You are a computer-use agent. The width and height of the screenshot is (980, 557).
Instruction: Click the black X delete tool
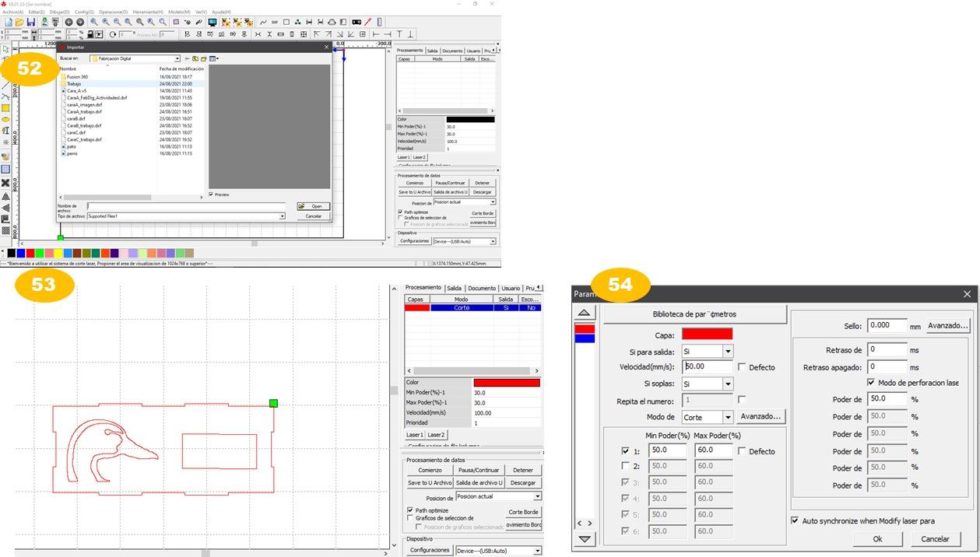click(x=5, y=184)
